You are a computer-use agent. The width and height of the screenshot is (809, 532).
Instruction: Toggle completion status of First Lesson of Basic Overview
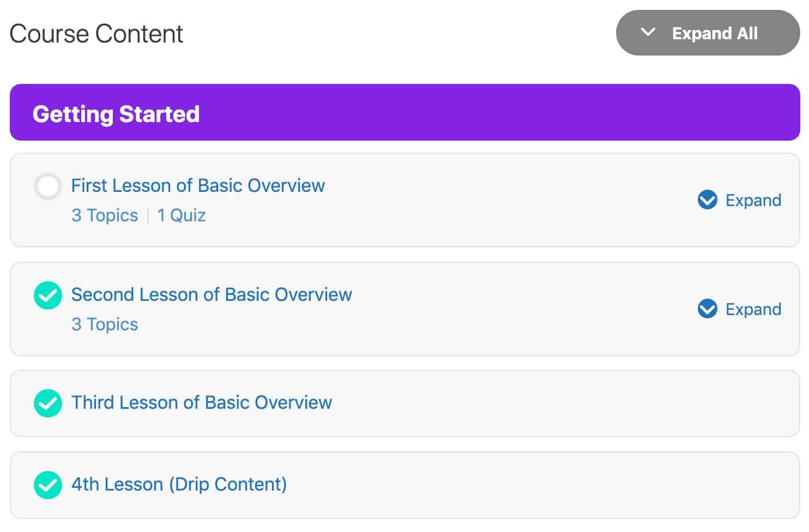[47, 186]
